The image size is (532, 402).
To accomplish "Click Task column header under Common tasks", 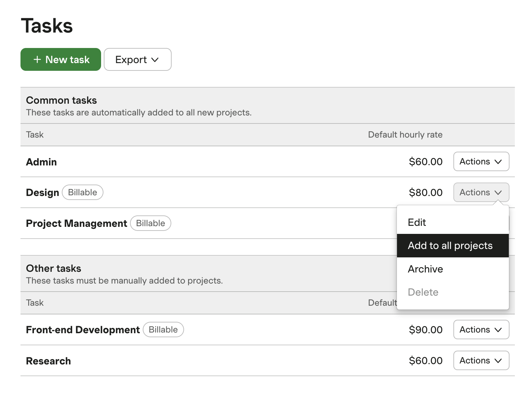I will pos(35,135).
